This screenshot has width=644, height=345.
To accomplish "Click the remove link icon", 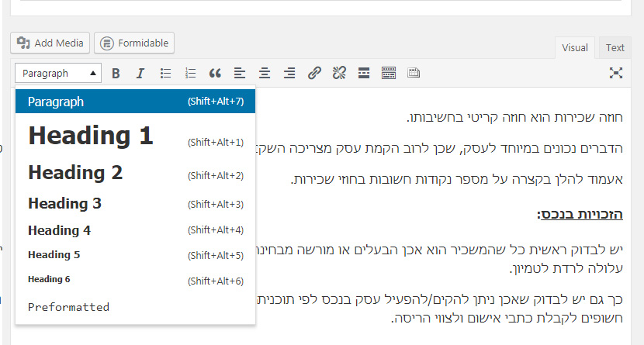I will 339,74.
